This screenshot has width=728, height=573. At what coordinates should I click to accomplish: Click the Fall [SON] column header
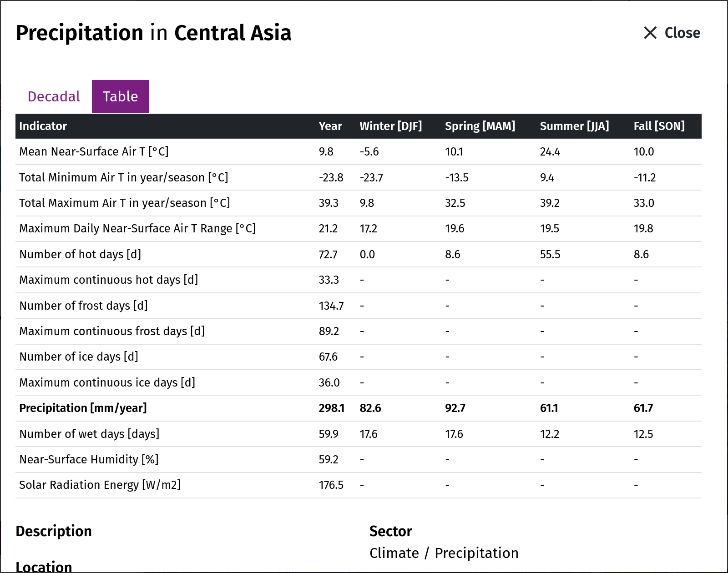[x=659, y=126]
